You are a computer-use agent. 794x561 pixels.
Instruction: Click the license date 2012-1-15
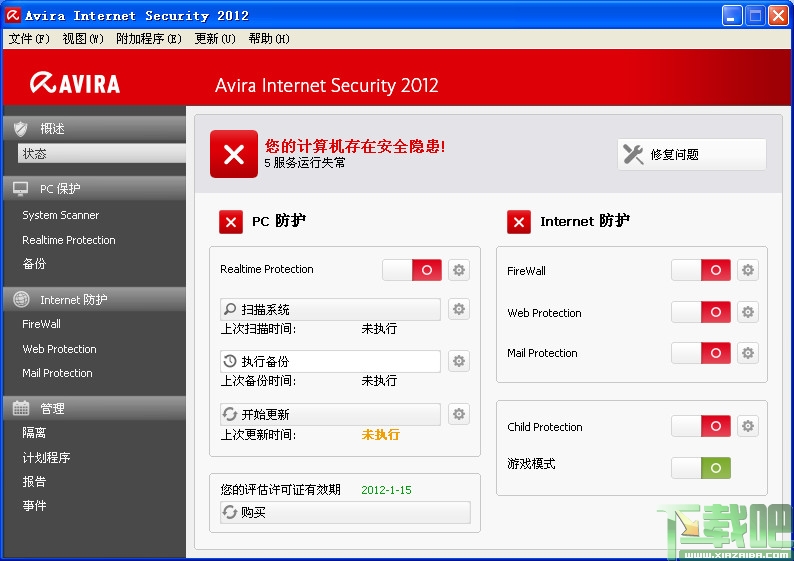pyautogui.click(x=386, y=490)
